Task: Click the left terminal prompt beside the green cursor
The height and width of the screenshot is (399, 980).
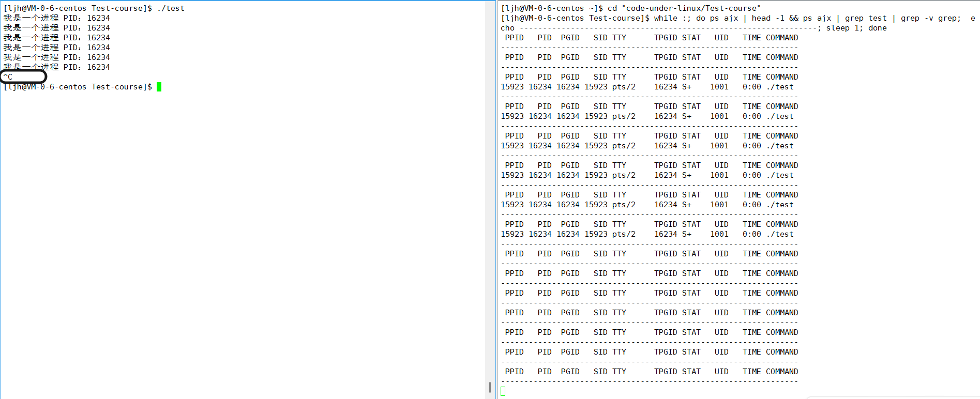Action: tap(78, 87)
